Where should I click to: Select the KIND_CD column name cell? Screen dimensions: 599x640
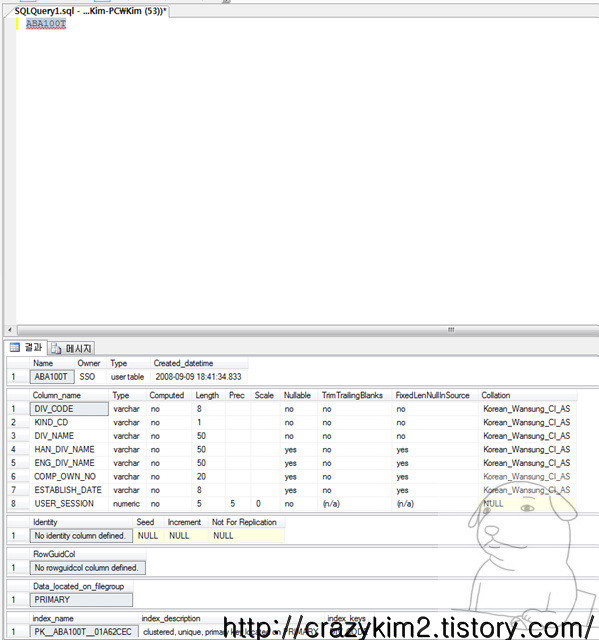click(x=69, y=422)
